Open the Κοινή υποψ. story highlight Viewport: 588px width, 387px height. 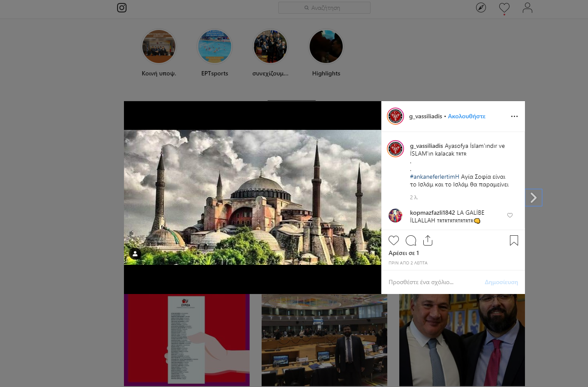pyautogui.click(x=159, y=47)
